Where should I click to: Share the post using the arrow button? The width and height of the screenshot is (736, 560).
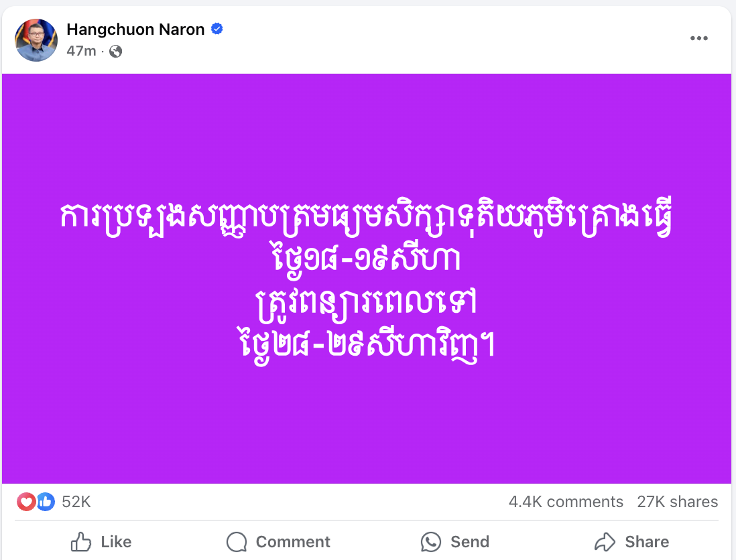click(631, 541)
